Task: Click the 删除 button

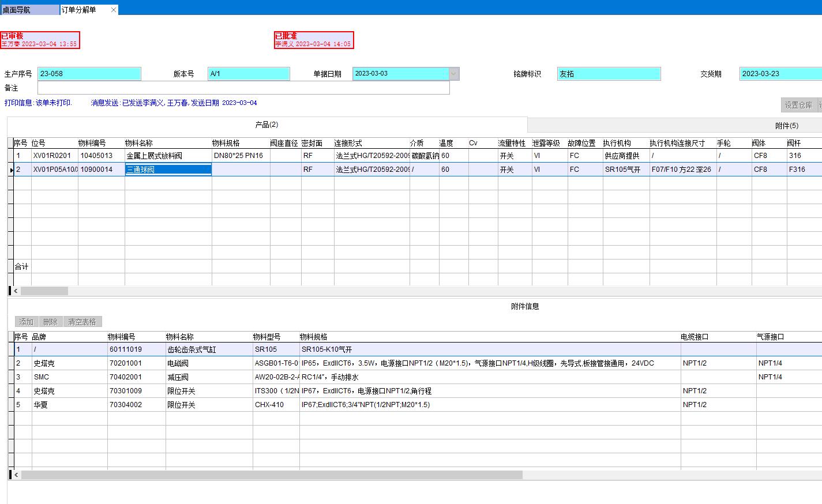Action: [50, 322]
